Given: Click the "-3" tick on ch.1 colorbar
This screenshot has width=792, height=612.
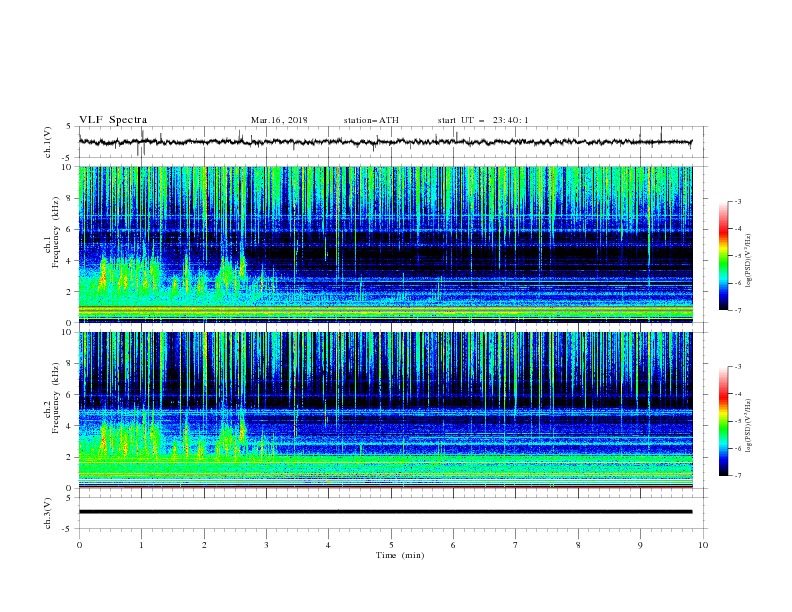Looking at the screenshot, I should point(737,201).
